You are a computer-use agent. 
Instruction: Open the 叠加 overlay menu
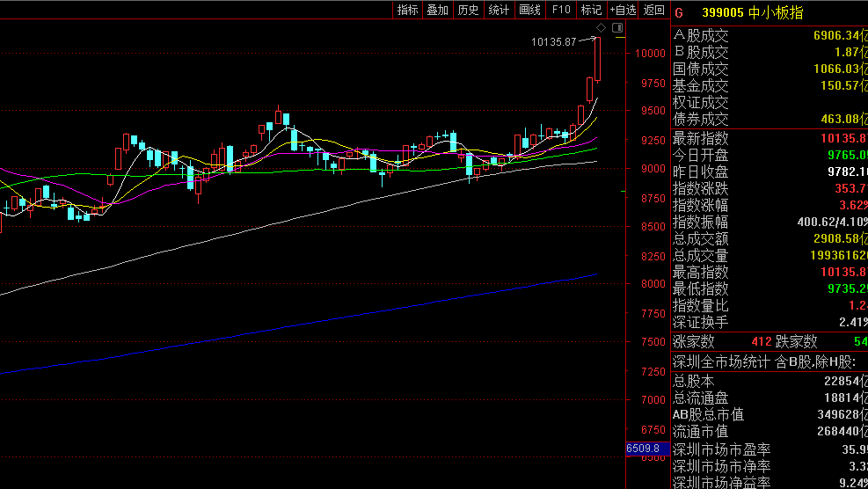click(437, 10)
